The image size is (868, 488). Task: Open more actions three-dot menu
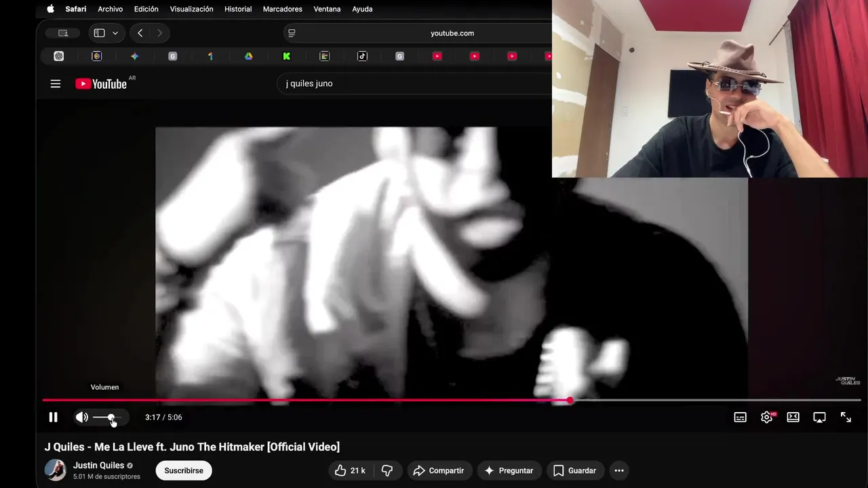(x=619, y=470)
